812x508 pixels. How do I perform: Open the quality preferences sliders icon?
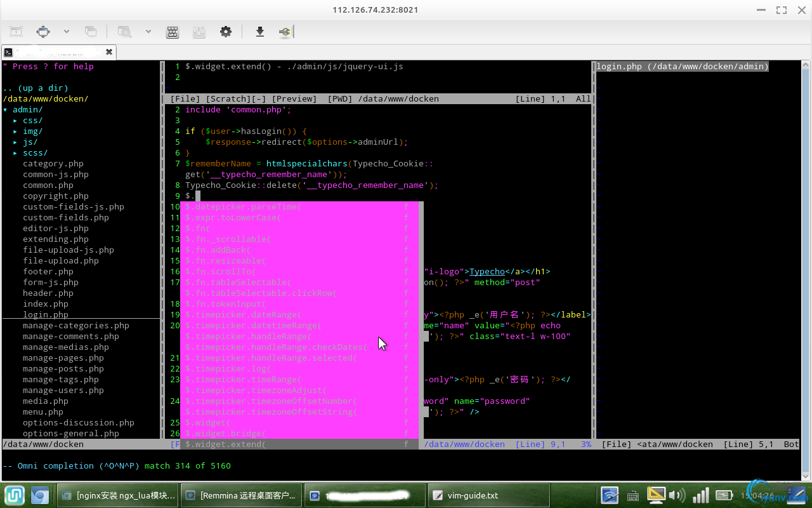point(199,31)
